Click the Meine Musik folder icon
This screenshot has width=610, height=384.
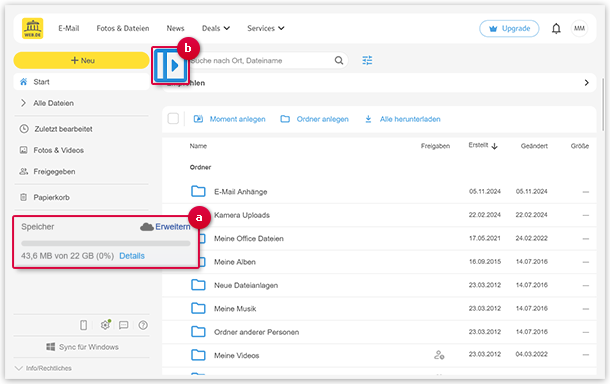(198, 309)
